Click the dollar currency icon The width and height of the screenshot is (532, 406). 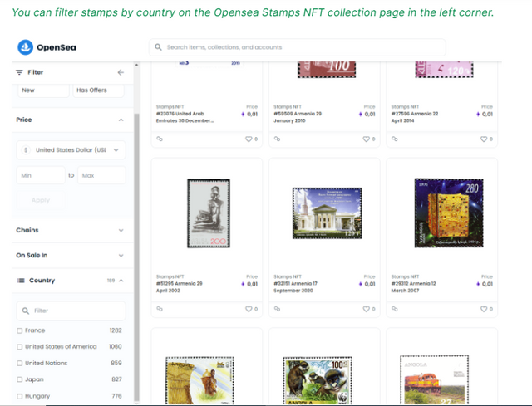[26, 149]
